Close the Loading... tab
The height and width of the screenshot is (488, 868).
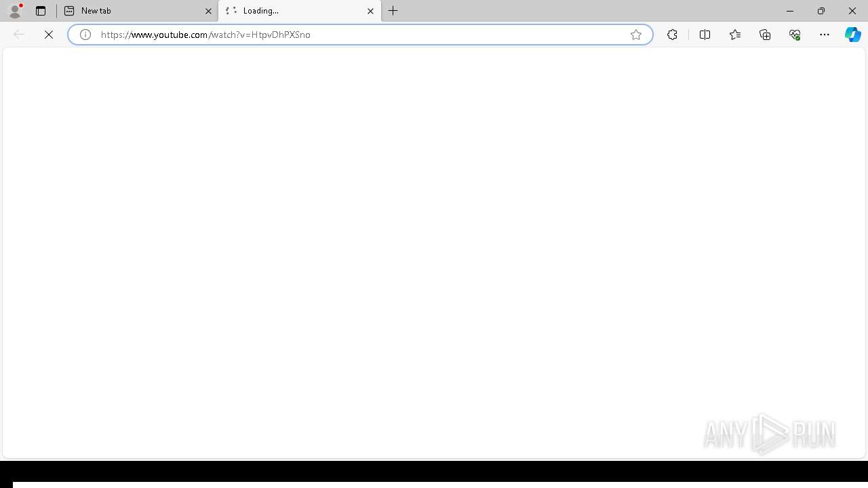tap(370, 11)
